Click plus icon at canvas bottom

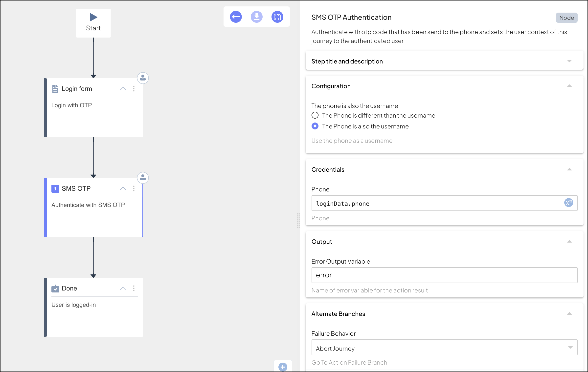pos(283,367)
